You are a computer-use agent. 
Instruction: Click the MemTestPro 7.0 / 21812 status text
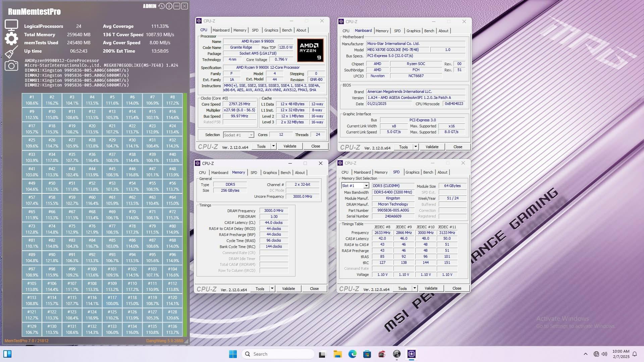click(26, 341)
